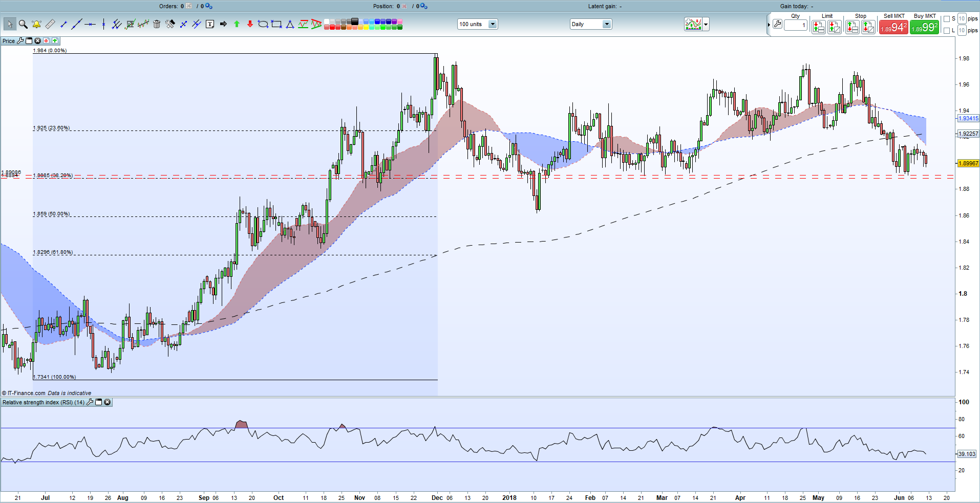The height and width of the screenshot is (503, 980).
Task: Select the triangle drawing tool
Action: 290,24
